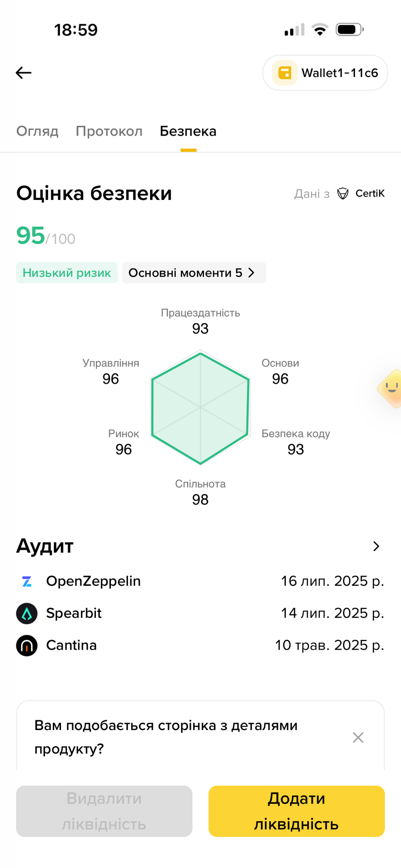
Task: Tap the Додати ліквідність button
Action: 296,811
